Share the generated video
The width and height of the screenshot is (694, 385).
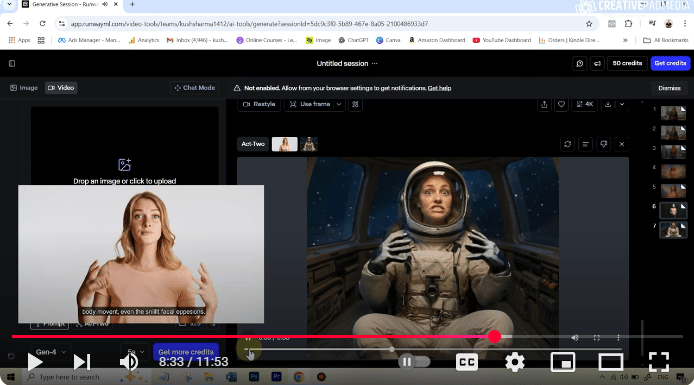click(x=544, y=104)
